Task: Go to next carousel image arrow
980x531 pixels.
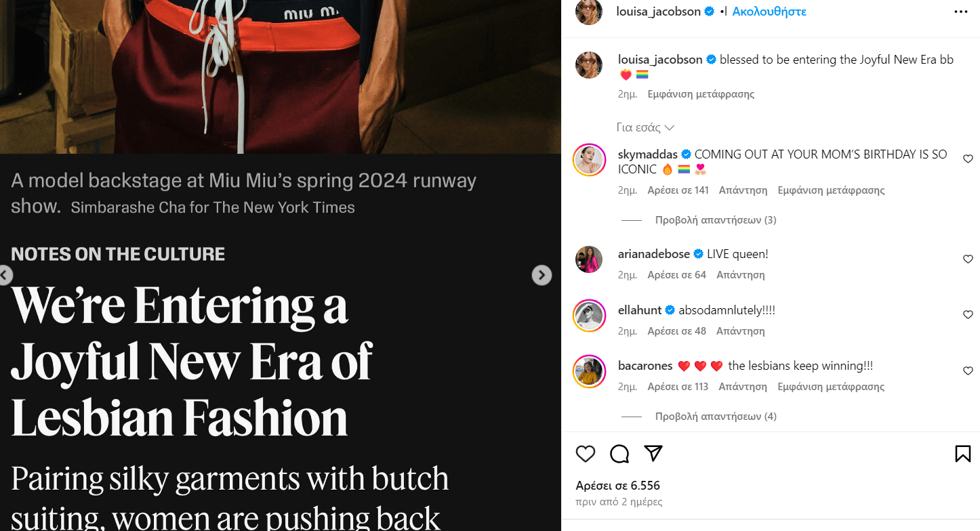Action: point(542,275)
